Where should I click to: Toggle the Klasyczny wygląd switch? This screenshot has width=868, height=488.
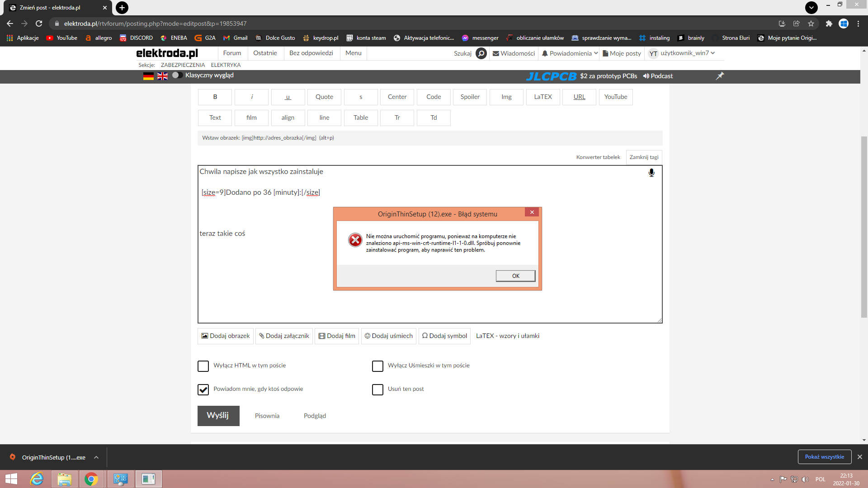[x=177, y=75]
